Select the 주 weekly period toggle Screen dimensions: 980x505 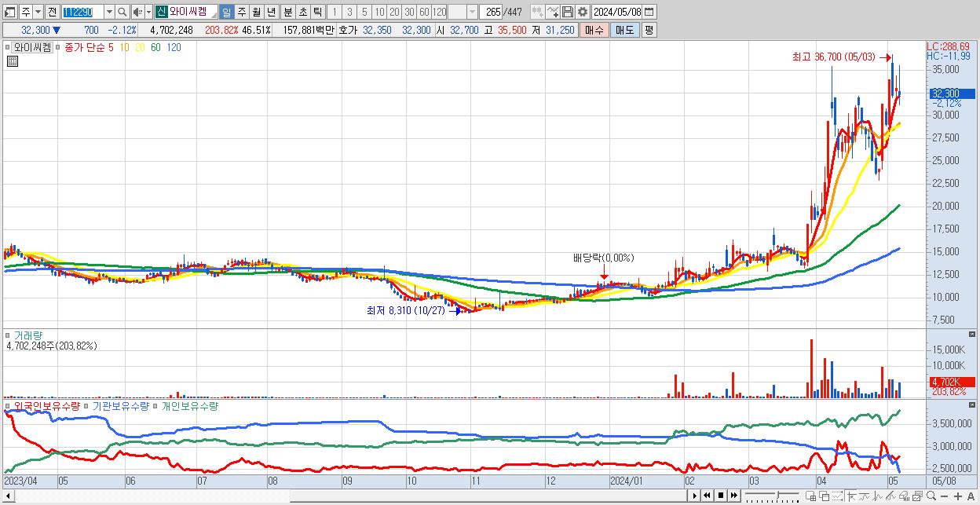click(x=241, y=12)
